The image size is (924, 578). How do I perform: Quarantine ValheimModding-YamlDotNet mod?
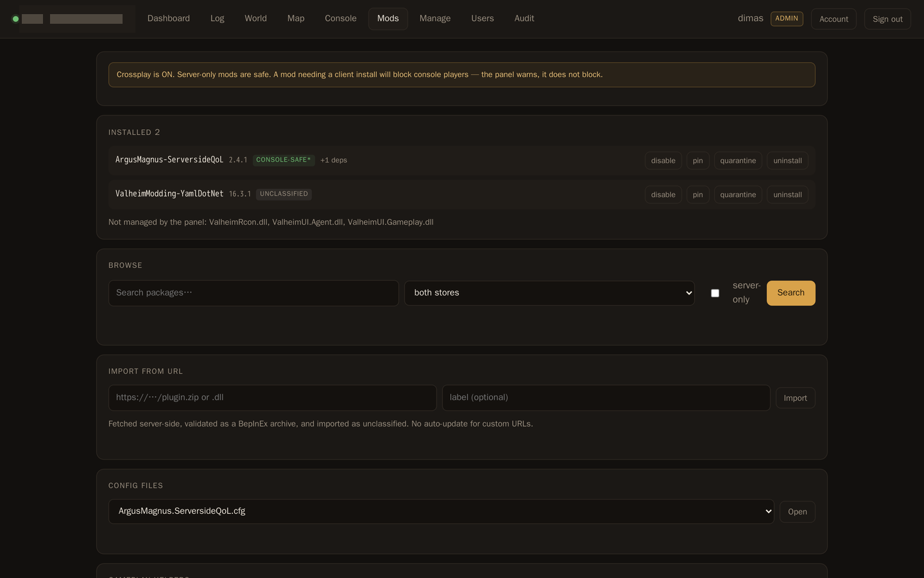tap(738, 195)
